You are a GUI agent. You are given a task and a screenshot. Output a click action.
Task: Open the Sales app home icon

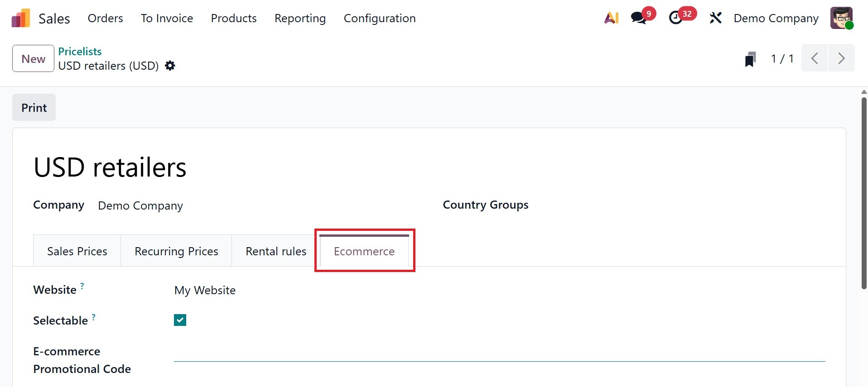point(21,19)
